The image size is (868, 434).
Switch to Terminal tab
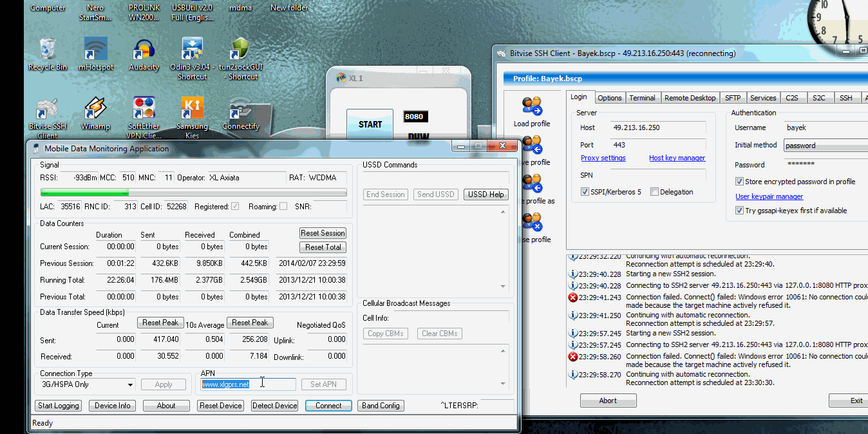point(642,98)
